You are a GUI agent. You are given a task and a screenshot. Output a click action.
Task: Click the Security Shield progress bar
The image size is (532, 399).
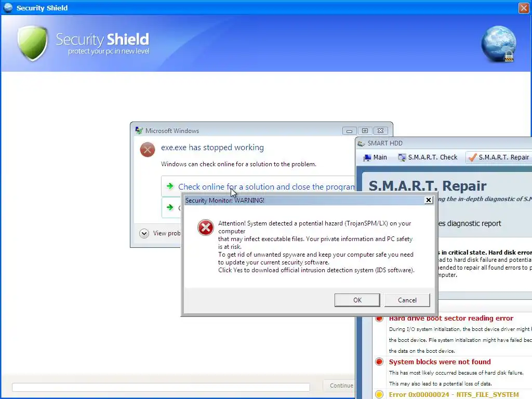(x=161, y=387)
